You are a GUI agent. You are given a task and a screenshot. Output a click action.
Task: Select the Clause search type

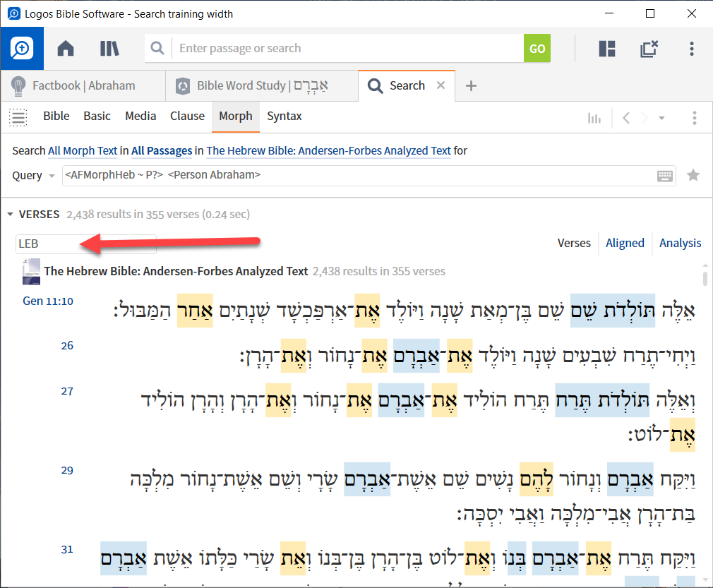(x=187, y=116)
